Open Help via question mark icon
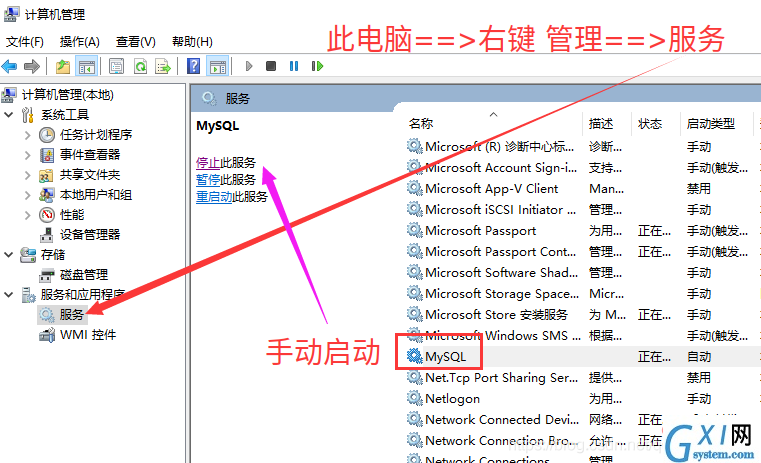Image resolution: width=761 pixels, height=463 pixels. pos(193,66)
